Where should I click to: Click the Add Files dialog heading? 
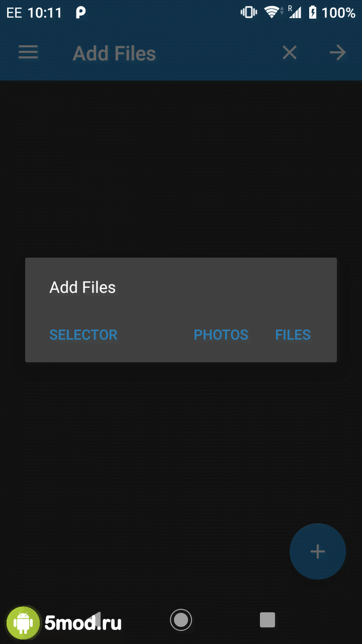point(82,287)
